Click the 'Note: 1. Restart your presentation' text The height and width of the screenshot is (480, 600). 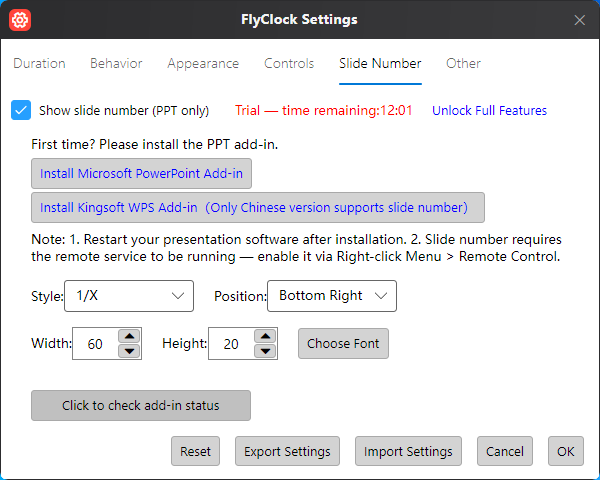click(x=296, y=248)
